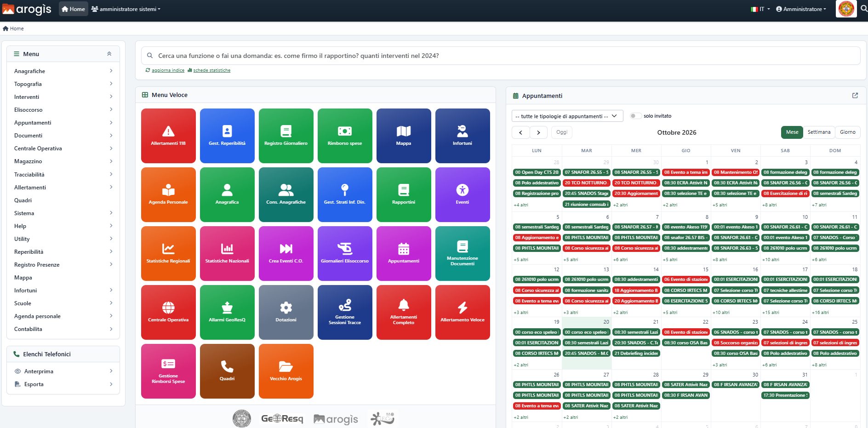Select the Mese calendar view

[792, 132]
